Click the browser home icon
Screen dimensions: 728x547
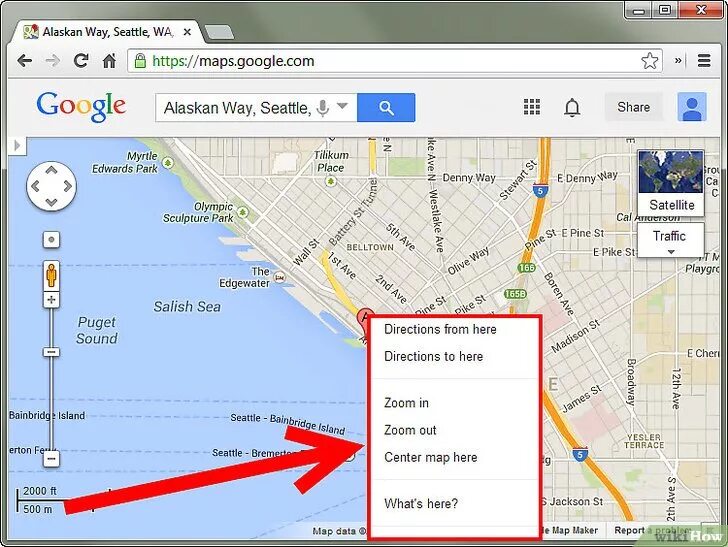(109, 61)
